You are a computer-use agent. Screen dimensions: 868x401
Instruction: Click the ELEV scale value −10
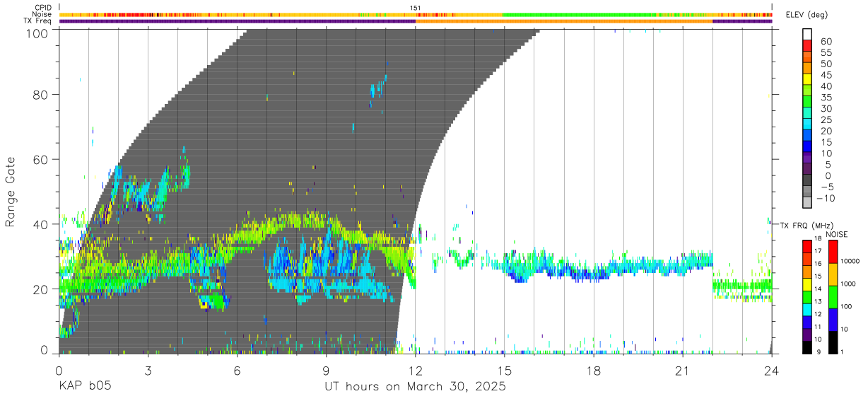click(x=824, y=198)
